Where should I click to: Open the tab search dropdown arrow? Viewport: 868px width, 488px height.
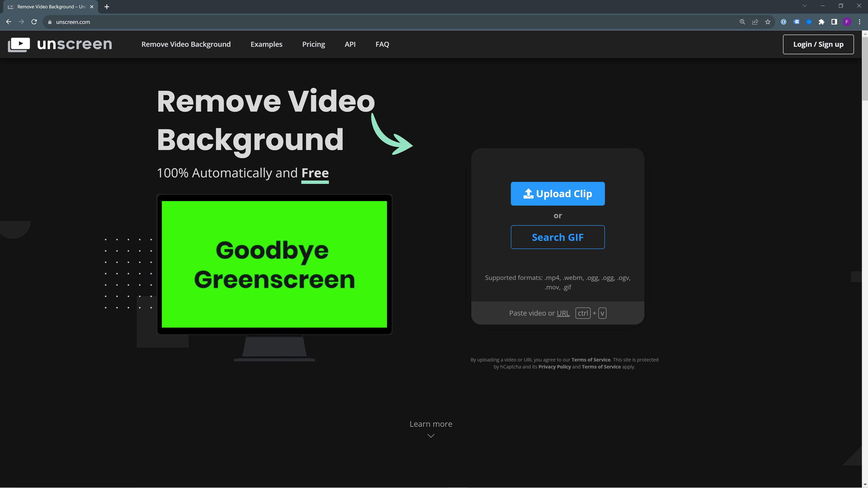805,6
